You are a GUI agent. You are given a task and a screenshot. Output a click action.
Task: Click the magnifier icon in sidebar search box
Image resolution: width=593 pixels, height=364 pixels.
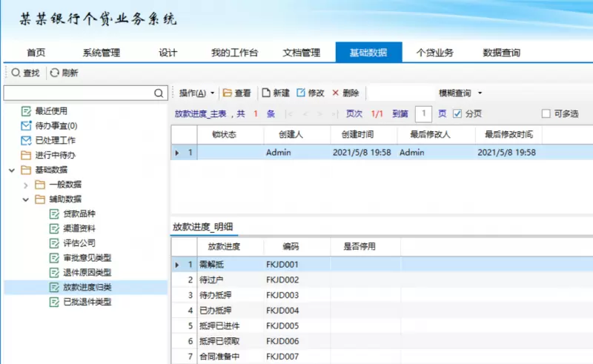pos(159,93)
